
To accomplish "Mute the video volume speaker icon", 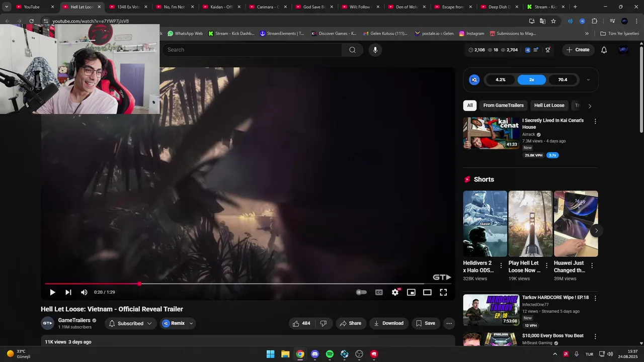I will (x=84, y=292).
